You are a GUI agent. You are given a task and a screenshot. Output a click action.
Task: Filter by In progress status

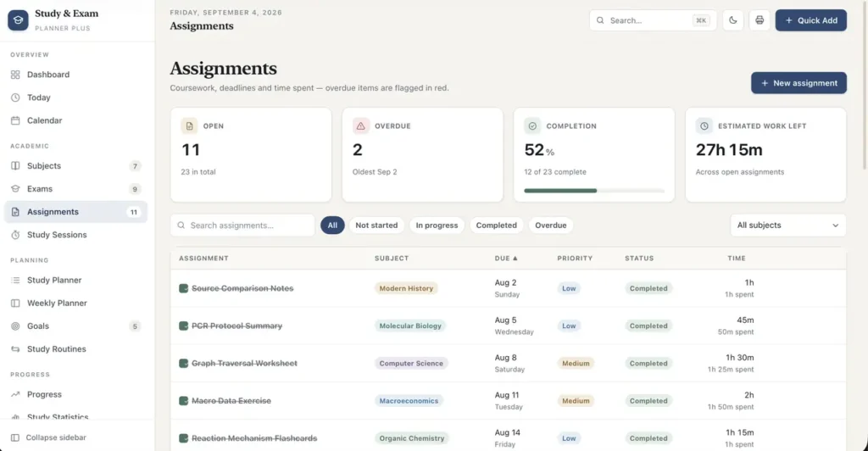[x=437, y=225]
